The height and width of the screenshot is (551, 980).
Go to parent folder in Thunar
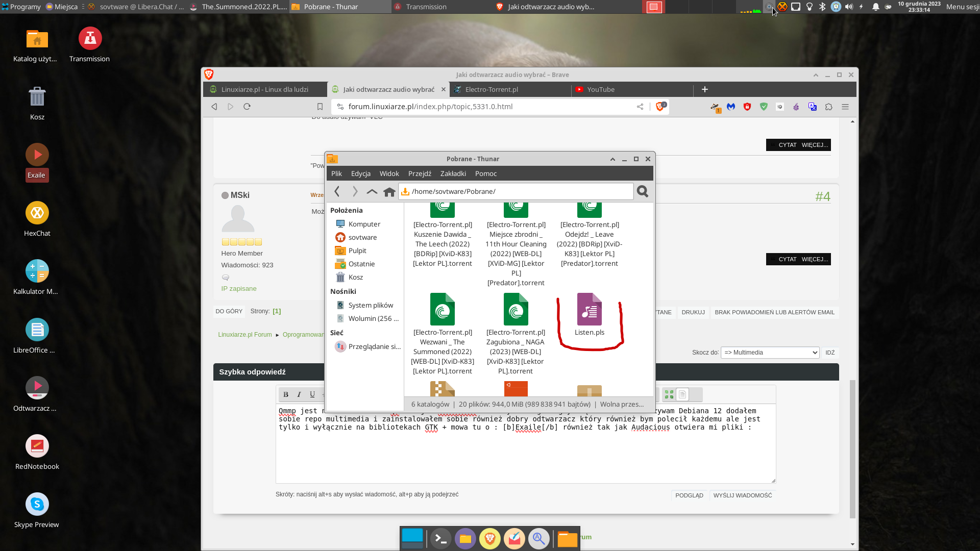[x=372, y=191]
